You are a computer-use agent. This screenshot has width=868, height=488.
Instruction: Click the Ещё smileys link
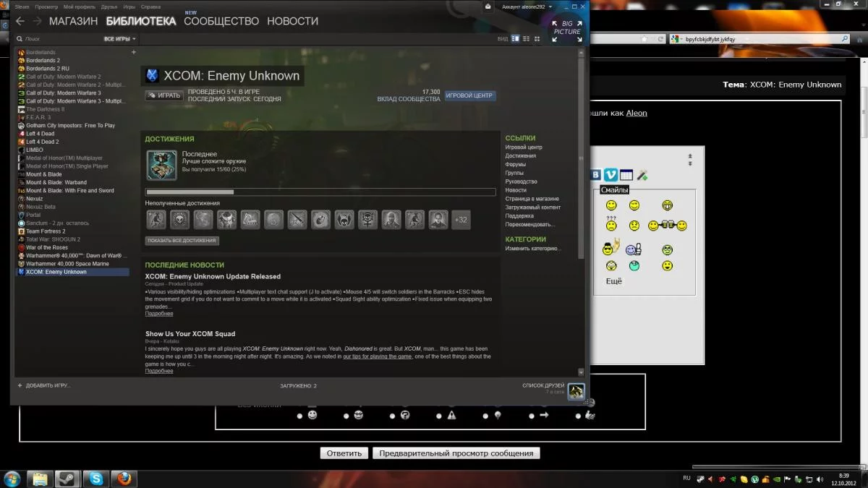tap(613, 281)
